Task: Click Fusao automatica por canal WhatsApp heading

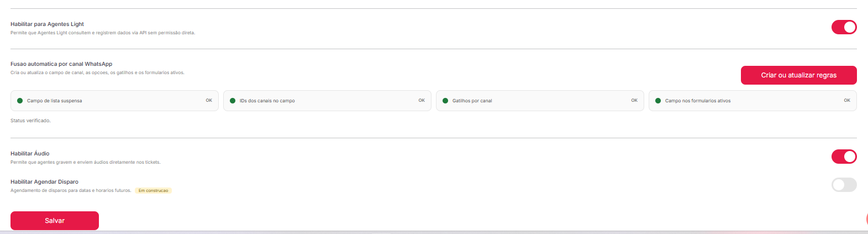Action: point(61,64)
